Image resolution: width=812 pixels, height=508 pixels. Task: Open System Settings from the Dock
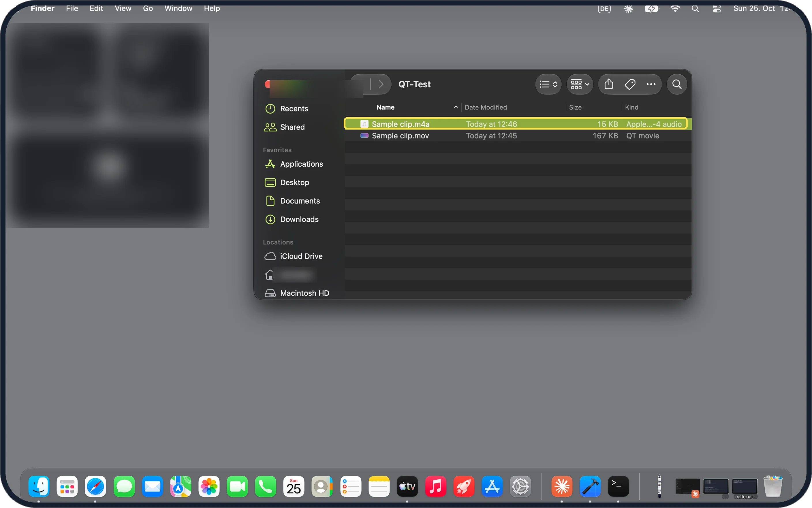point(520,486)
